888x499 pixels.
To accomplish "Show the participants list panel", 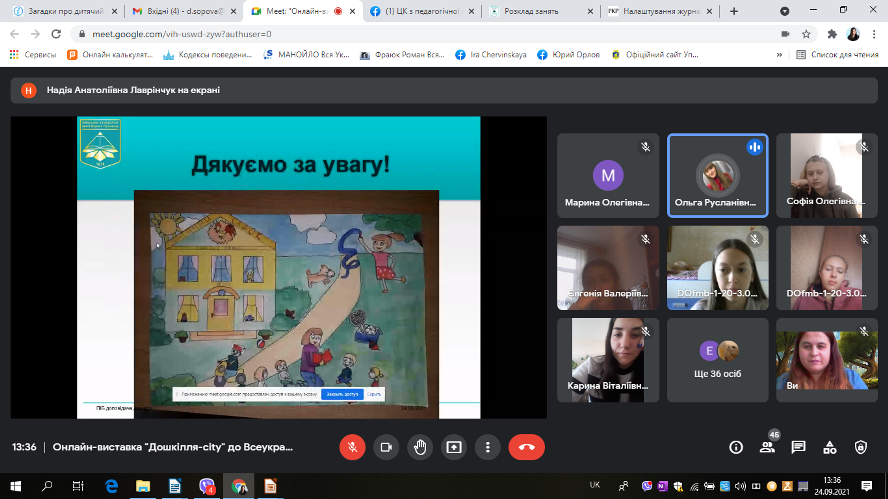I will pyautogui.click(x=768, y=447).
